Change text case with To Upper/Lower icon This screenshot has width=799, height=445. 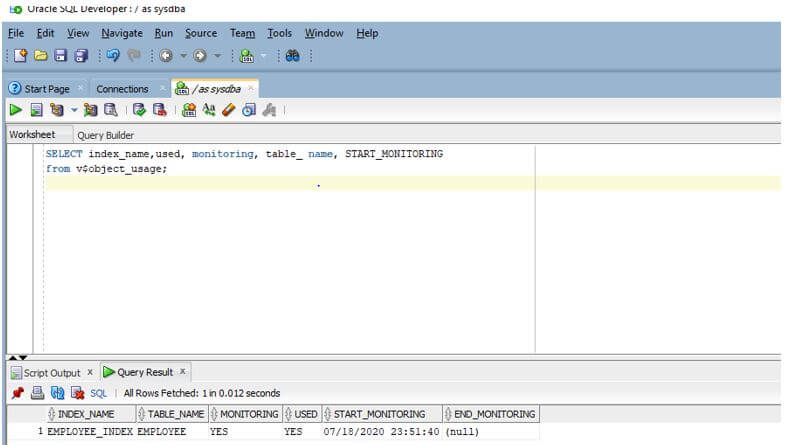click(x=209, y=110)
